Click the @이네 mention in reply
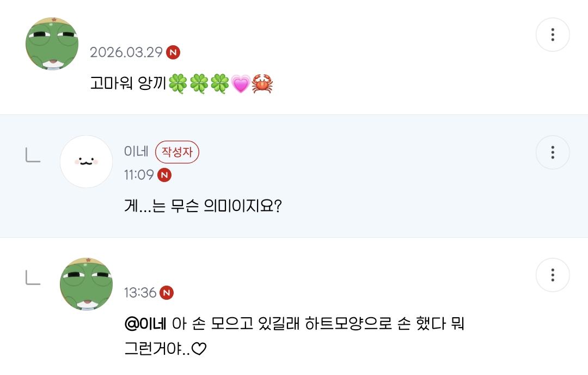Screen dimensions: 588x375 pos(145,323)
